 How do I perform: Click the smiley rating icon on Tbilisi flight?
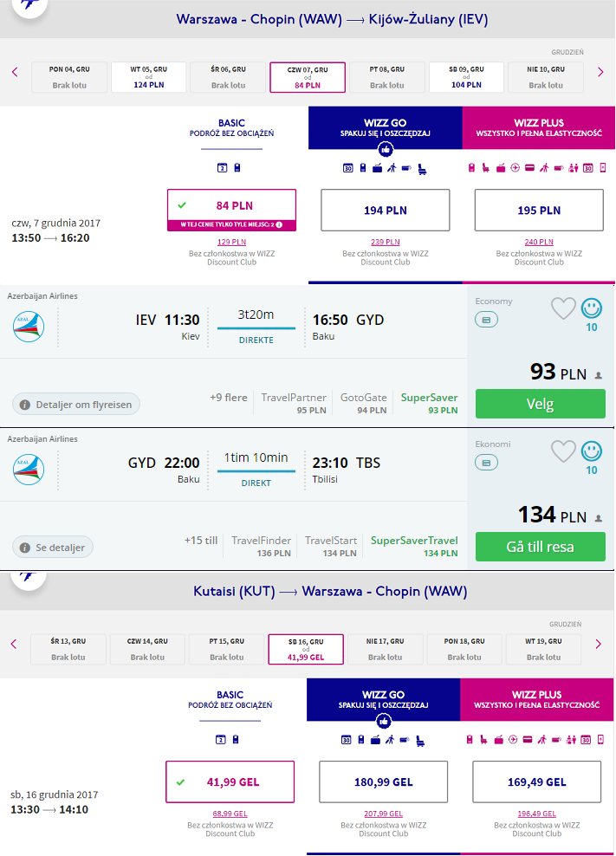(x=592, y=451)
